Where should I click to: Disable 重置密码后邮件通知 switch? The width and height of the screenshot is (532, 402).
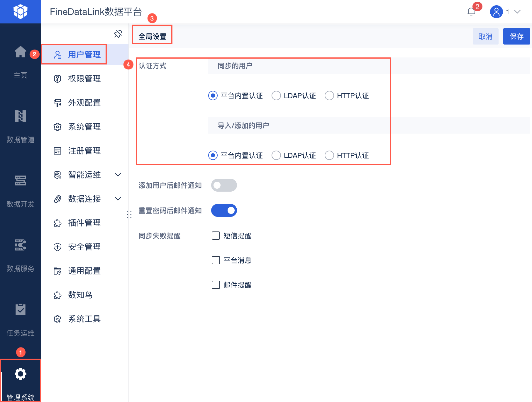point(224,210)
